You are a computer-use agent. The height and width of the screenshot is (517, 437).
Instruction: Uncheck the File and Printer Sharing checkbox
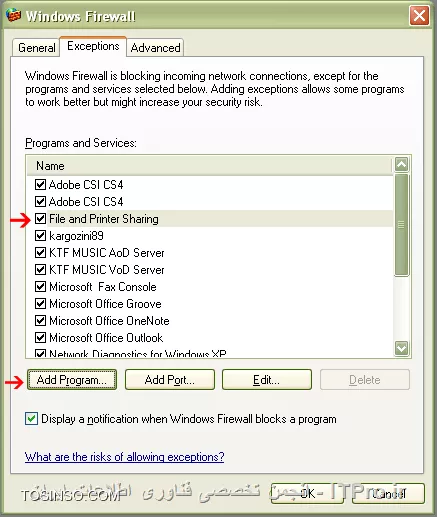tap(40, 219)
